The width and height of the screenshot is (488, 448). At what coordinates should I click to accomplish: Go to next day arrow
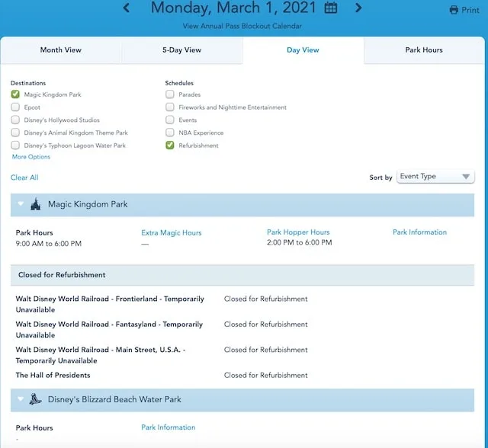point(358,8)
